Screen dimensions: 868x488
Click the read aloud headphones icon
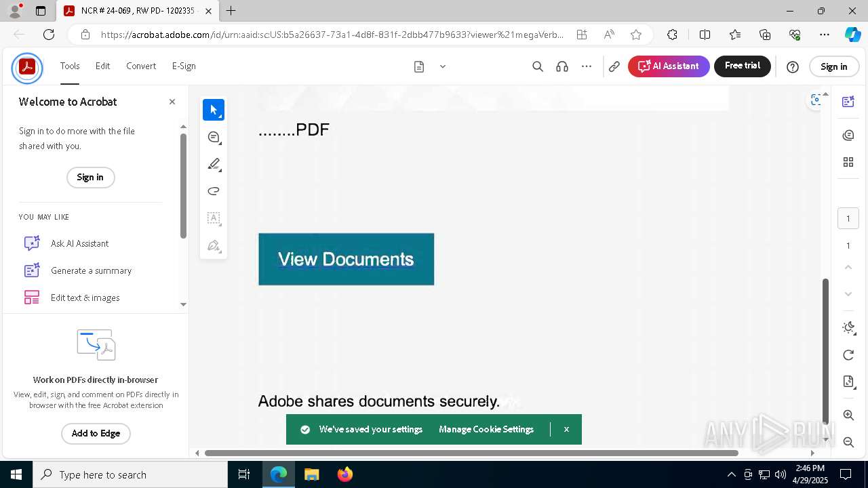[562, 66]
